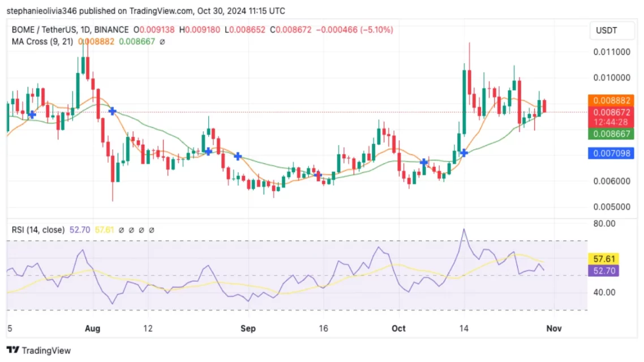Open the BOME / TetherUS symbol title
This screenshot has width=644, height=362.
click(x=42, y=29)
